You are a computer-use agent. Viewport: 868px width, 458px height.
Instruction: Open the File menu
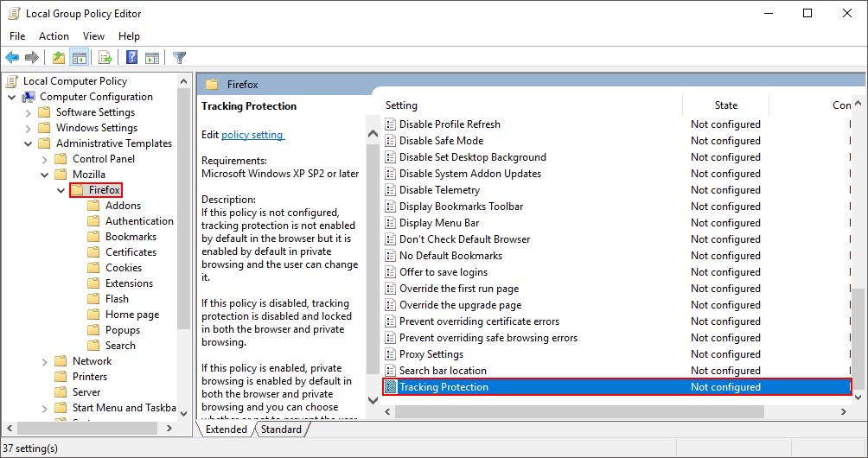(17, 36)
